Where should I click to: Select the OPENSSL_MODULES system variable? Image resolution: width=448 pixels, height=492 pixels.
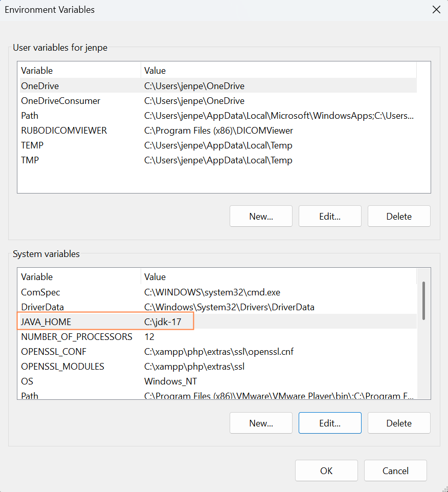coord(62,367)
